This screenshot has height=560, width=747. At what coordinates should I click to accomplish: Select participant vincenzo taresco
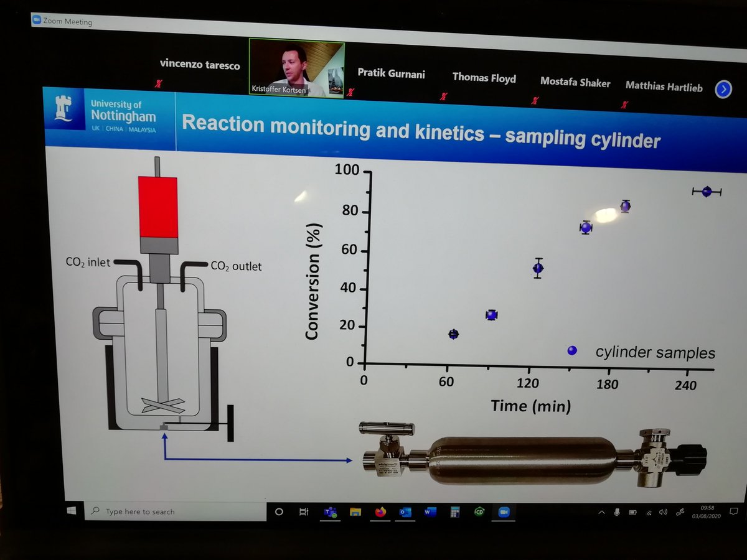pyautogui.click(x=200, y=64)
